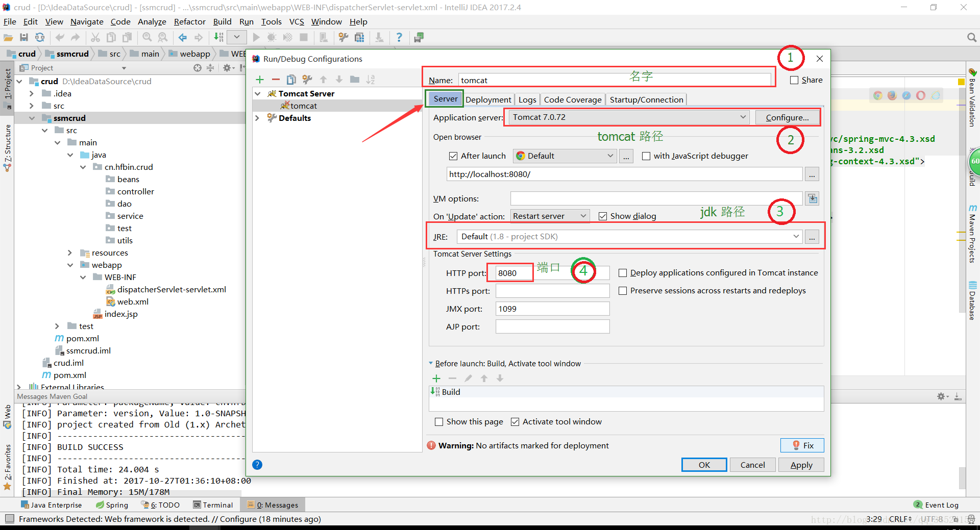The width and height of the screenshot is (980, 530).
Task: Click Apply button
Action: [x=801, y=465]
